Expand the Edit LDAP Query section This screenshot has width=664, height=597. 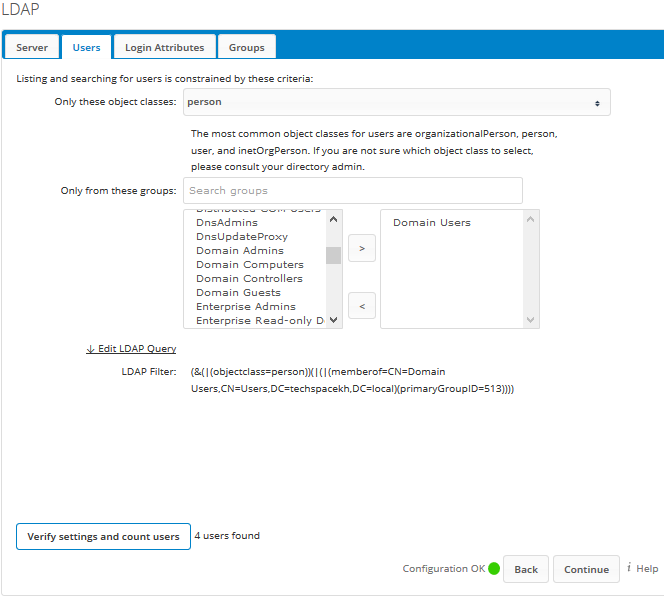coord(131,349)
